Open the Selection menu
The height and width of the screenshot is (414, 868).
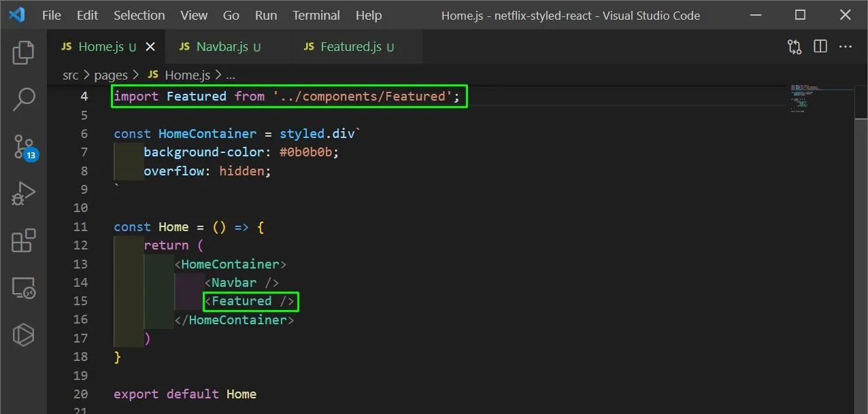coord(139,15)
